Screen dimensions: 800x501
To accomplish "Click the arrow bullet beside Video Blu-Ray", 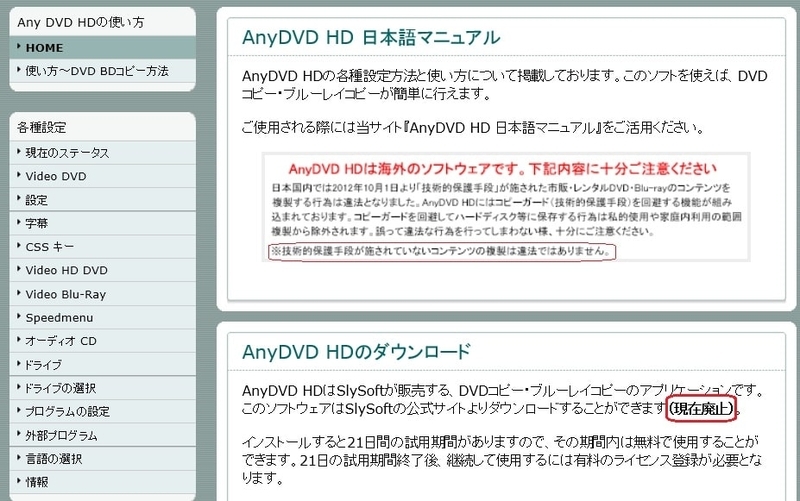I will click(x=19, y=293).
